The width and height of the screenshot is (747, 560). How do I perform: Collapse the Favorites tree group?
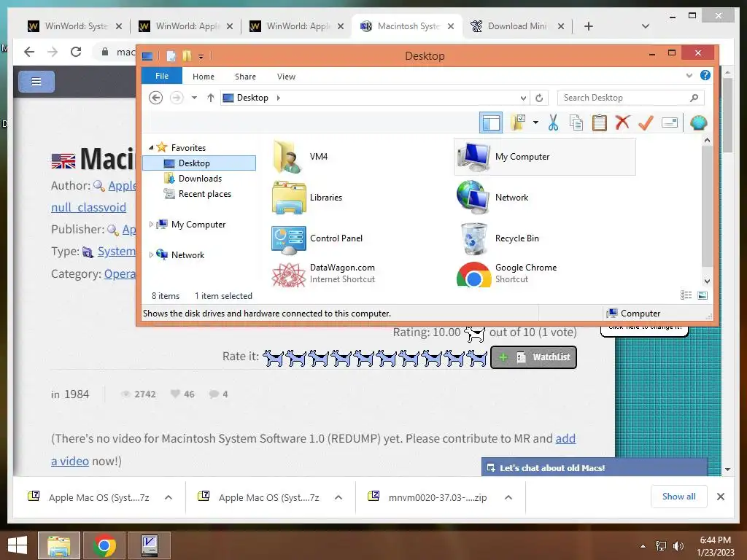click(x=151, y=147)
